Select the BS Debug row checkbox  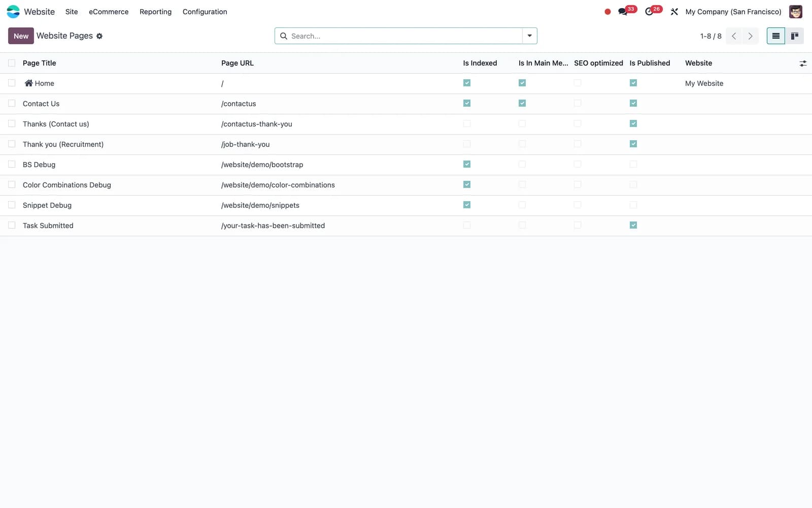click(12, 164)
